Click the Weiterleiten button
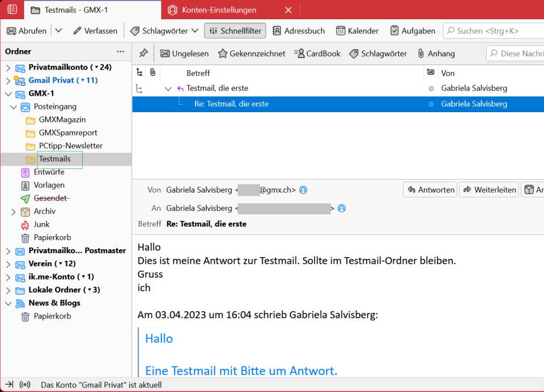This screenshot has width=544, height=392. (x=489, y=190)
